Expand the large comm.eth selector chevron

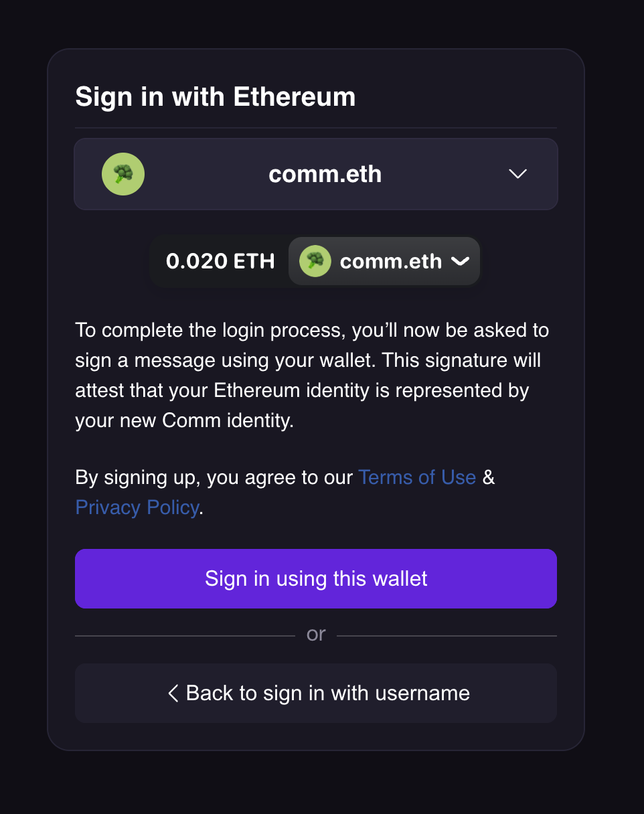517,174
